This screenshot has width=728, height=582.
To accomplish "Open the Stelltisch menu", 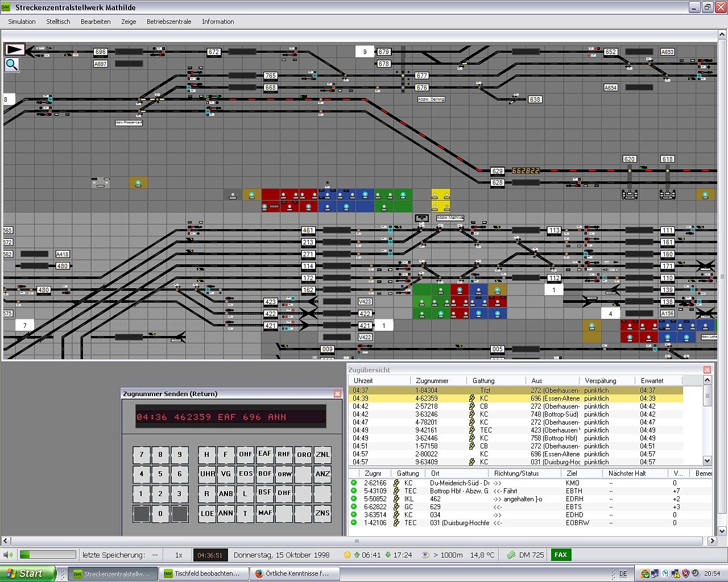I will pyautogui.click(x=58, y=22).
